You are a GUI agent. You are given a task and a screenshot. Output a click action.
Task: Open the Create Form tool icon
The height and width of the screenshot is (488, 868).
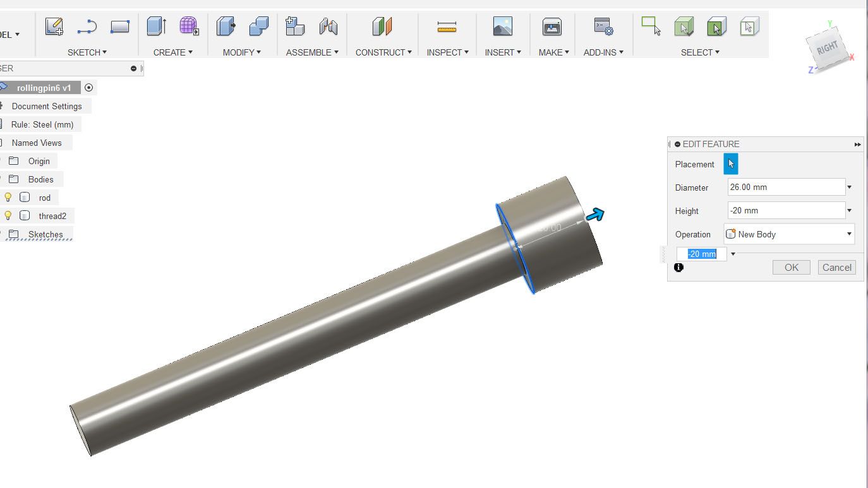tap(189, 26)
